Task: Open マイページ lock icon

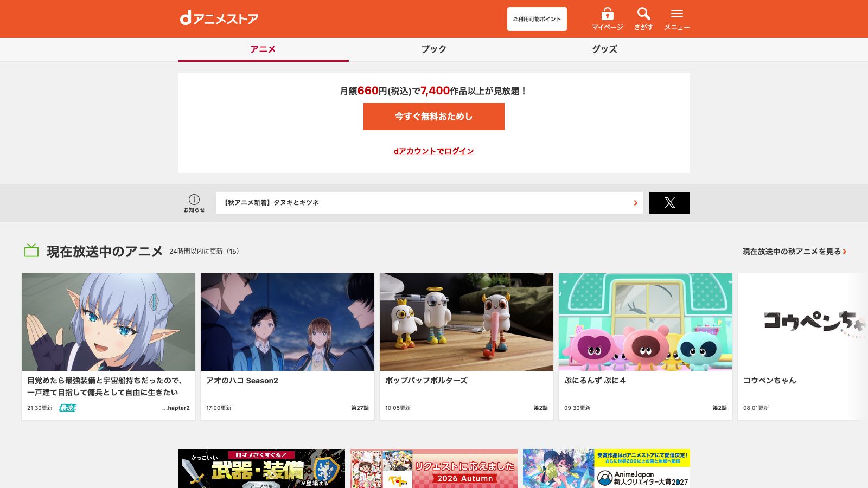Action: (607, 19)
